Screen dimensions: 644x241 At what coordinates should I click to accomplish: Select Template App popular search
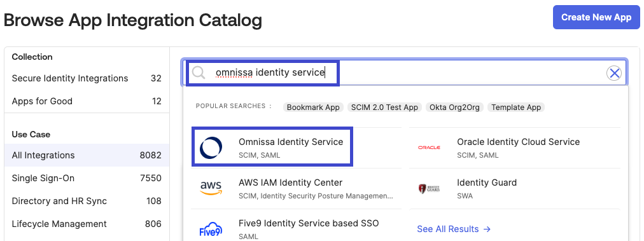[x=516, y=107]
